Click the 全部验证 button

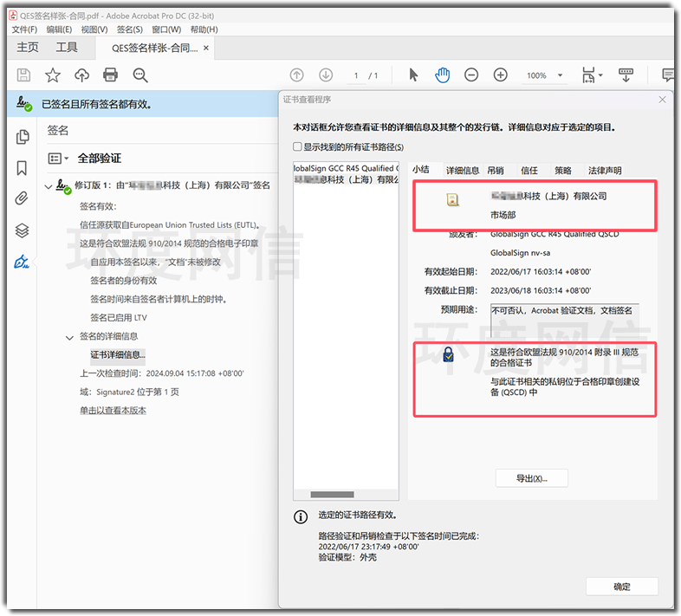click(x=100, y=159)
